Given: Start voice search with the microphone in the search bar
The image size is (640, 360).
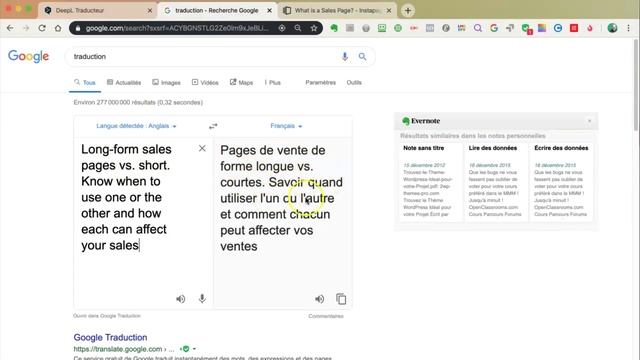Looking at the screenshot, I should (x=345, y=56).
